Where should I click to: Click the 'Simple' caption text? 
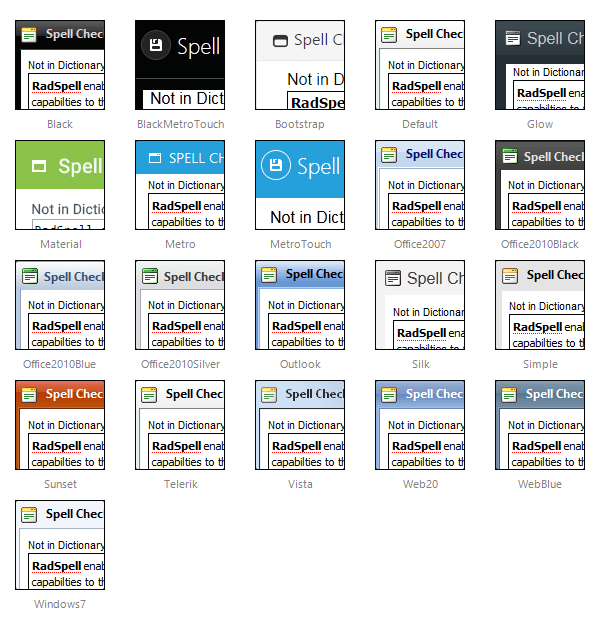540,364
